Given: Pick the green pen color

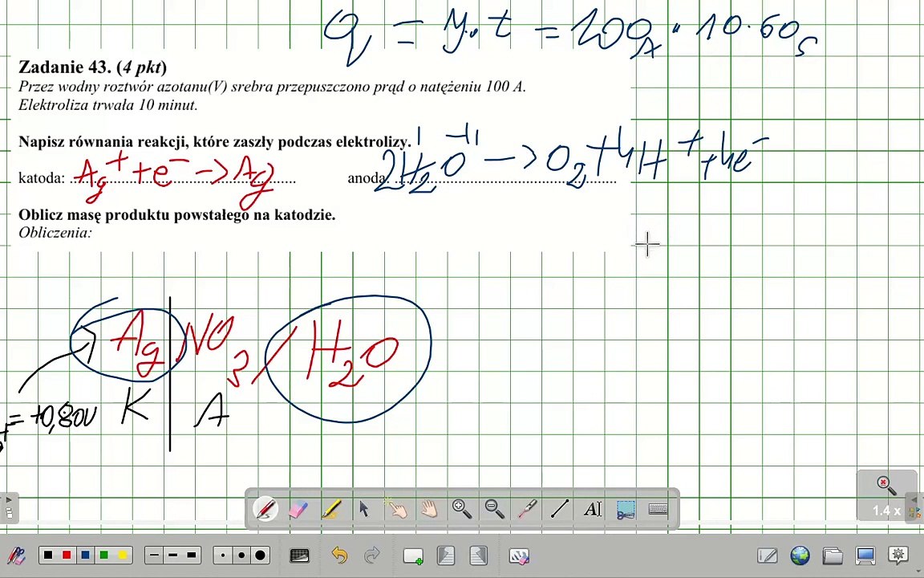Looking at the screenshot, I should coord(104,556).
